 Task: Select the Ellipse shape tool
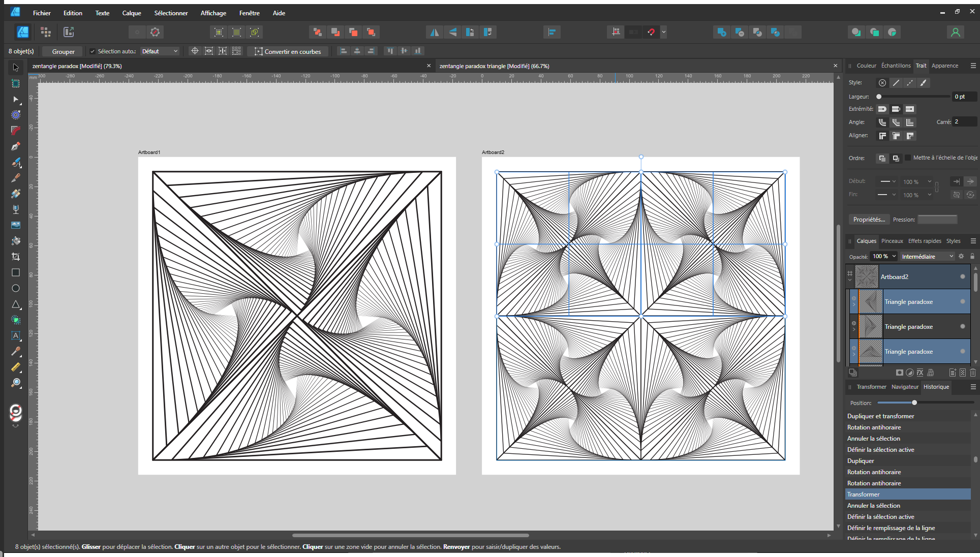pos(16,288)
